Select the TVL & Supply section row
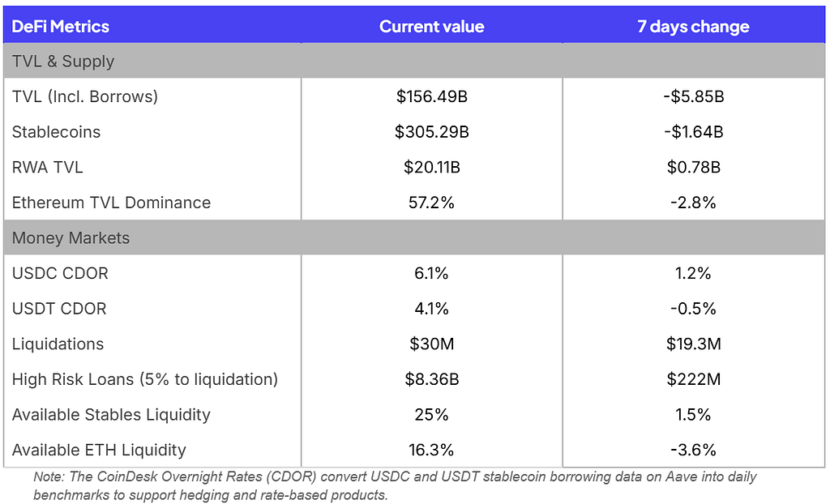Viewport: 830px width, 504px height. (414, 61)
